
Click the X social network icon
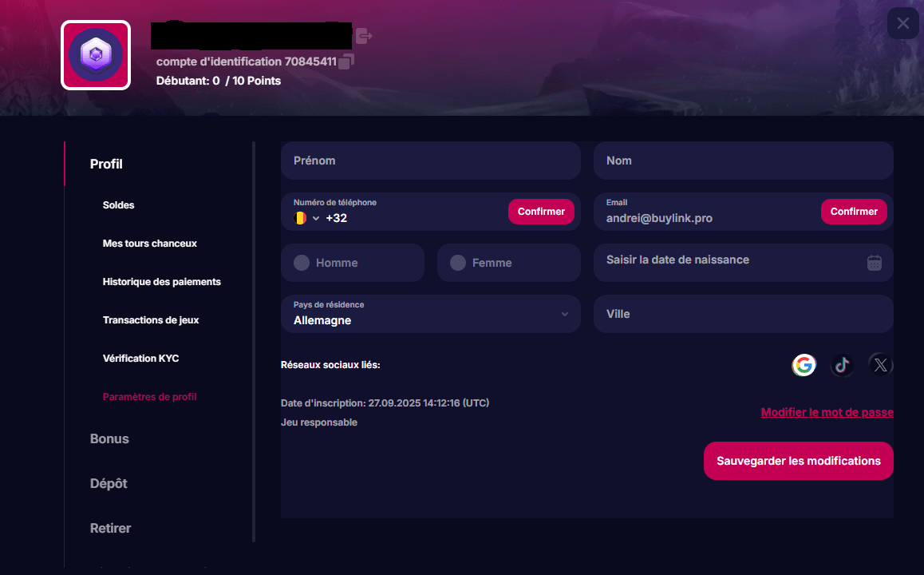(880, 365)
